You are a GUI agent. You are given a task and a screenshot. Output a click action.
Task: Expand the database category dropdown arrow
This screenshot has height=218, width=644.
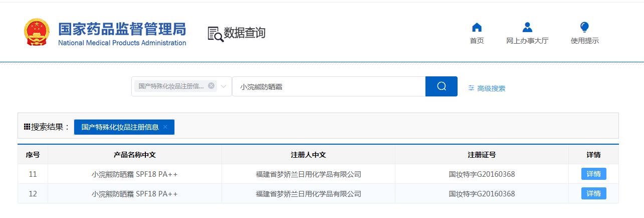tap(224, 86)
